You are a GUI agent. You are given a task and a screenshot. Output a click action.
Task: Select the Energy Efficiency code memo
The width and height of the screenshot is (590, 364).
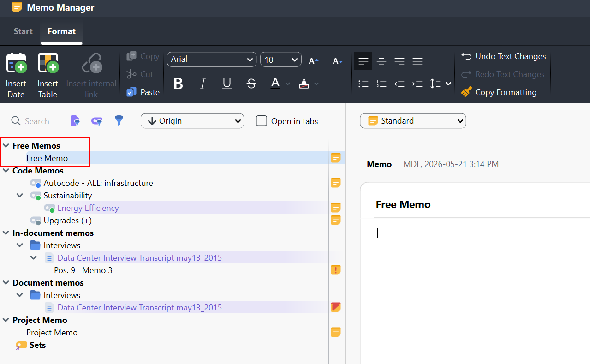point(88,208)
